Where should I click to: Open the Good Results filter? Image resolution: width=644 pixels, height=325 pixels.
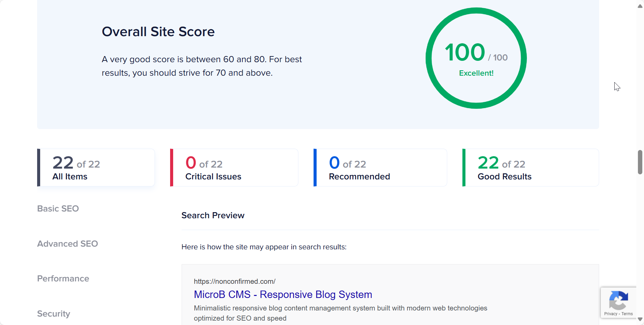(531, 168)
